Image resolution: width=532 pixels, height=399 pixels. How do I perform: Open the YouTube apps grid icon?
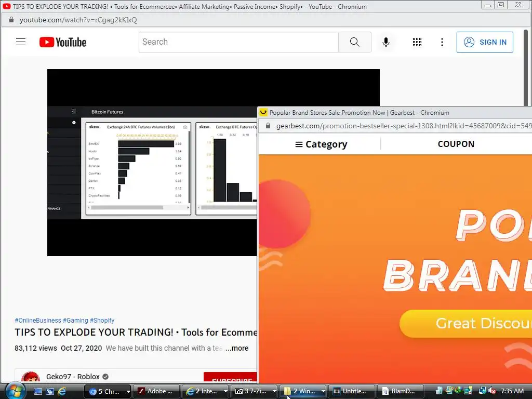[x=417, y=42]
